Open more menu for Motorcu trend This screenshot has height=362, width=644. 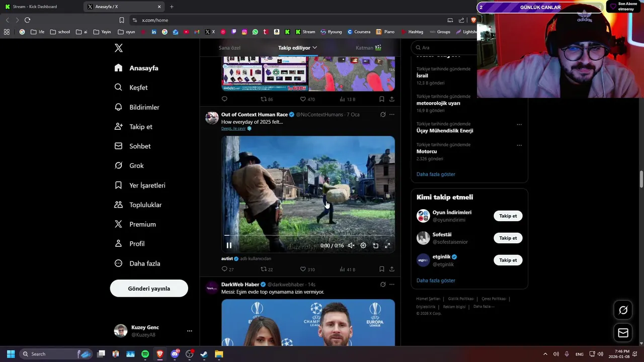click(x=519, y=145)
